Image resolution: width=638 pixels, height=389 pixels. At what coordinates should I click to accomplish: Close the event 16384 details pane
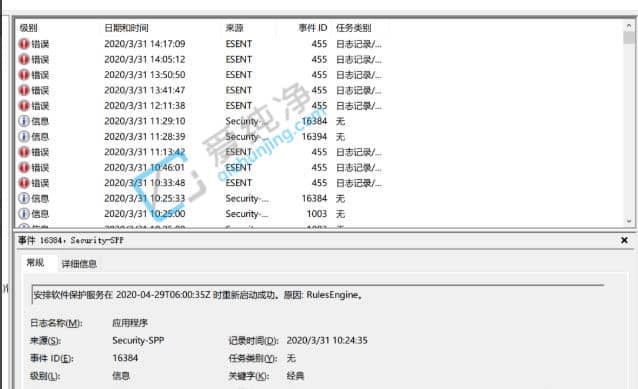click(x=625, y=240)
